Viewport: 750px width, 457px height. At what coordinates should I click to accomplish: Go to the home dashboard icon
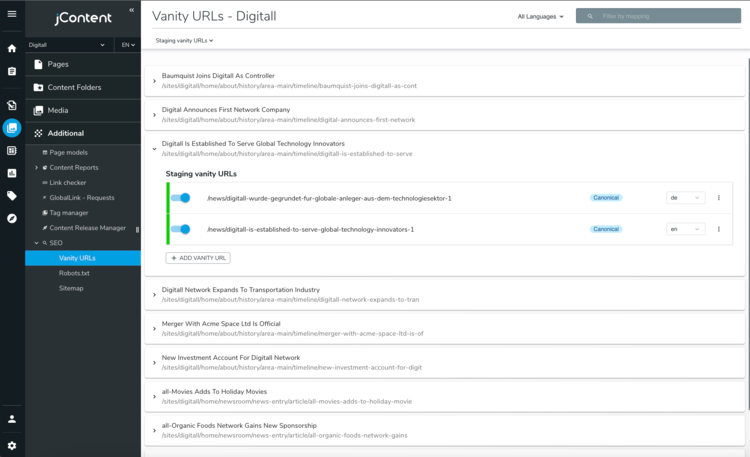(12, 48)
